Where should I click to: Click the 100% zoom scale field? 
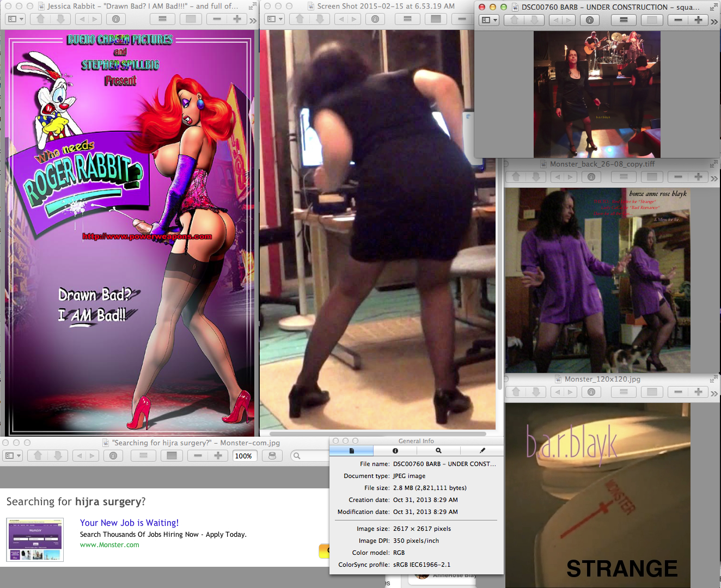pos(243,456)
